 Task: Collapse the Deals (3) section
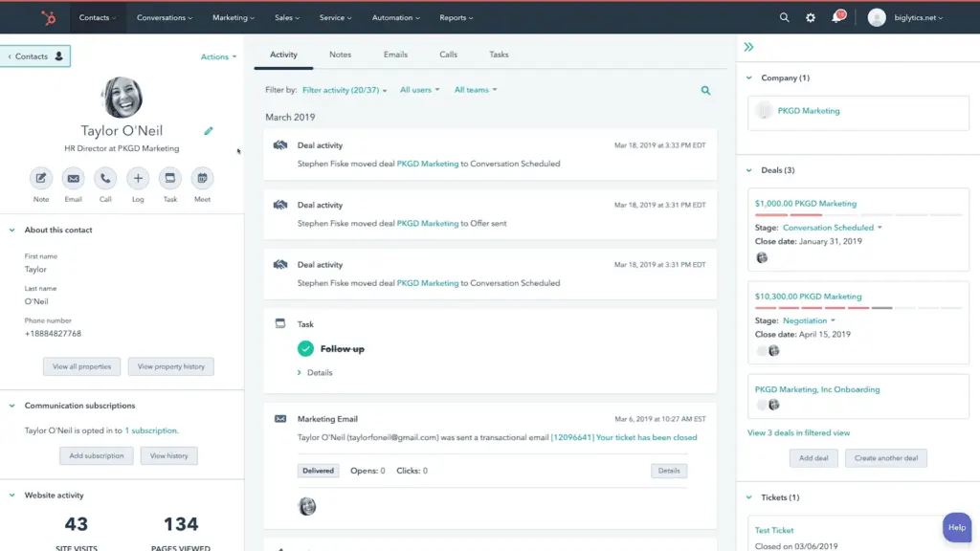(748, 170)
